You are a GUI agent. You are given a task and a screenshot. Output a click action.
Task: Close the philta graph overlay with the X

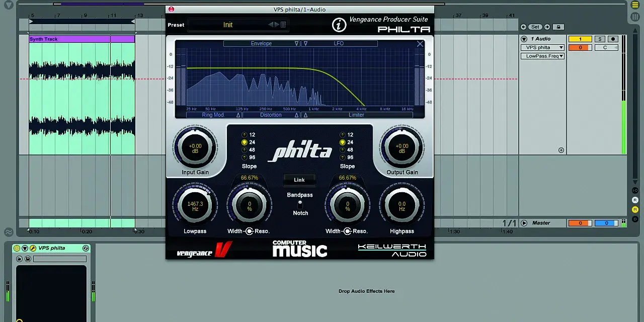420,44
